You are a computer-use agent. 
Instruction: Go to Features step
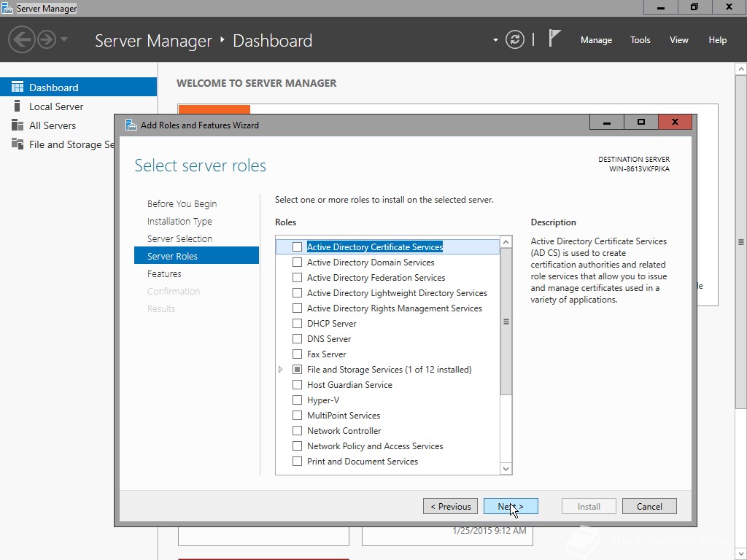click(164, 274)
